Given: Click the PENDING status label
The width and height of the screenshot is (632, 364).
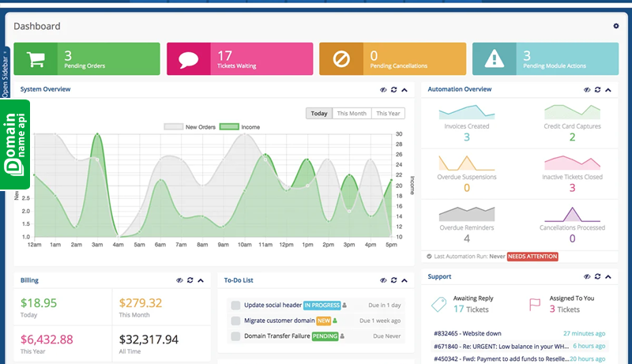Looking at the screenshot, I should (x=325, y=336).
